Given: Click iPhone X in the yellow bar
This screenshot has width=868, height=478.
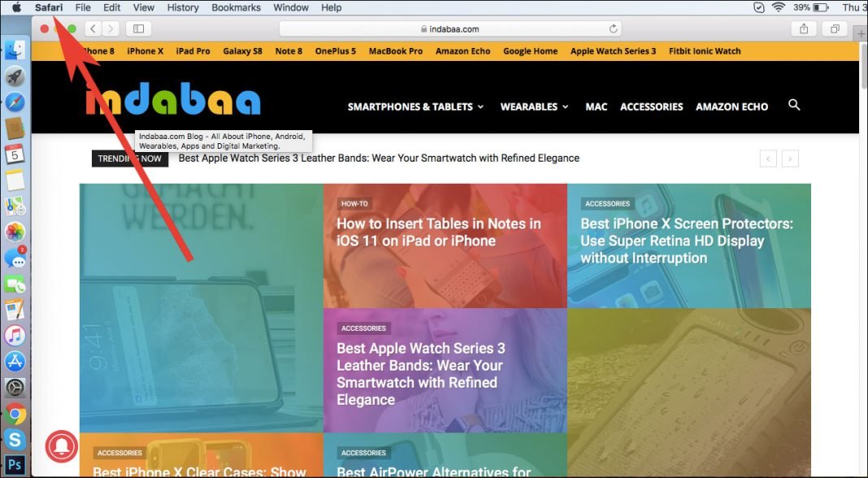Looking at the screenshot, I should tap(145, 51).
